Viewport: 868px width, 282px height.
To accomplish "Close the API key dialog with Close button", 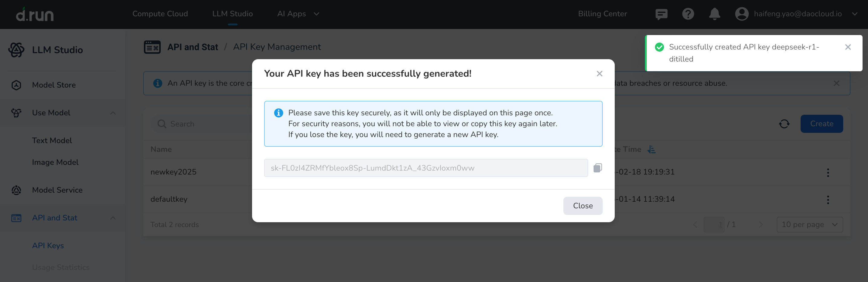I will (x=583, y=206).
